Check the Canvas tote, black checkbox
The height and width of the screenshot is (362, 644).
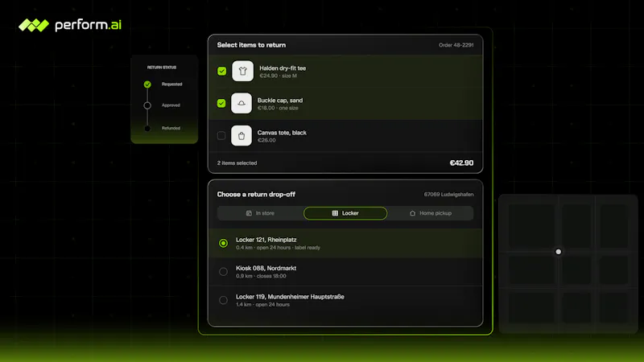pyautogui.click(x=221, y=135)
